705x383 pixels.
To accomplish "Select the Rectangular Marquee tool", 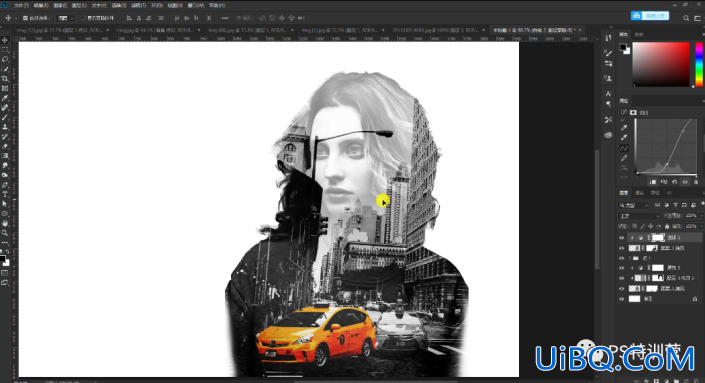I will coord(5,49).
